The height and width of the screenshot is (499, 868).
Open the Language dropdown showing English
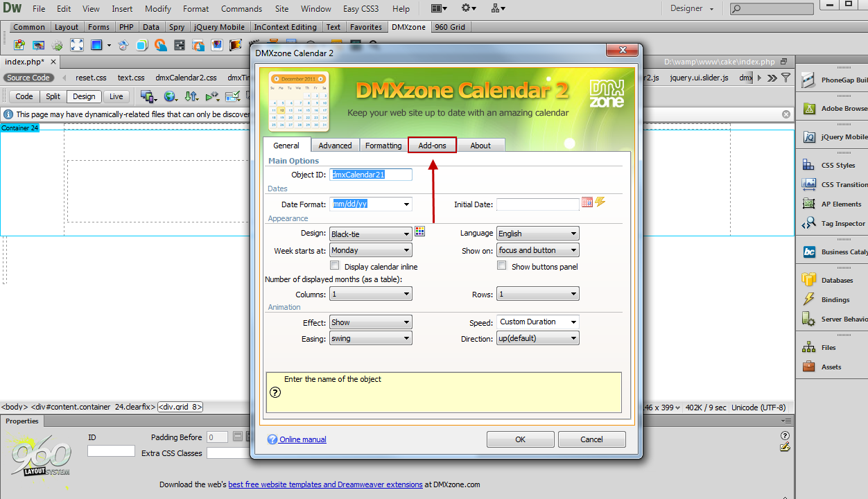(538, 234)
